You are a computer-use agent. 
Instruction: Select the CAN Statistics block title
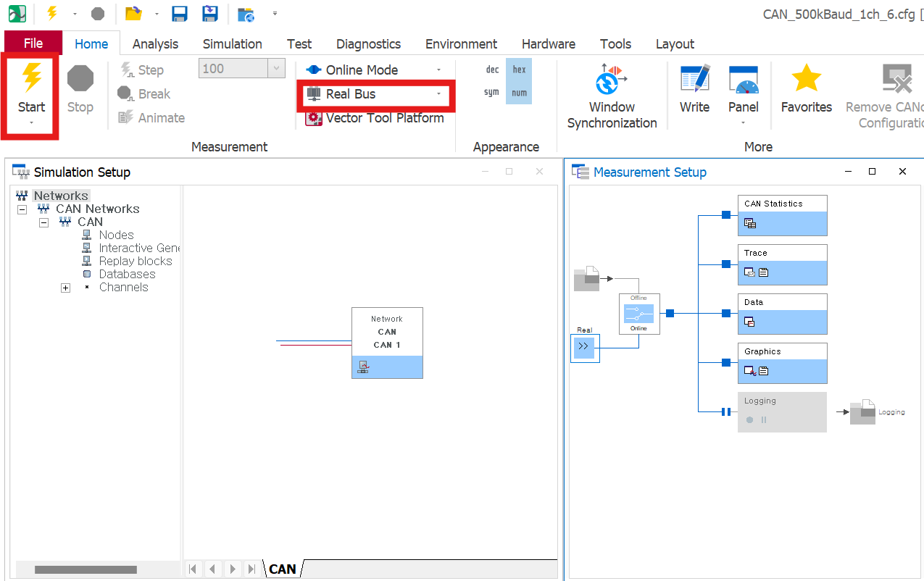coord(773,204)
